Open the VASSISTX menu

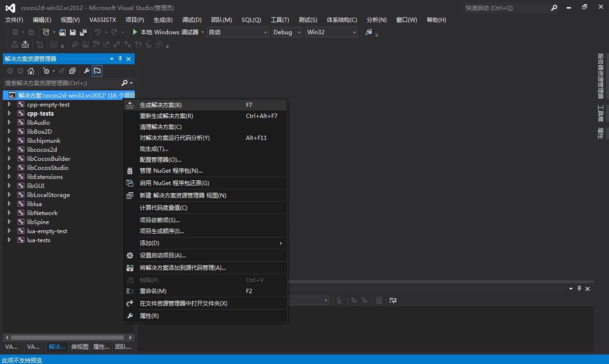click(x=103, y=20)
